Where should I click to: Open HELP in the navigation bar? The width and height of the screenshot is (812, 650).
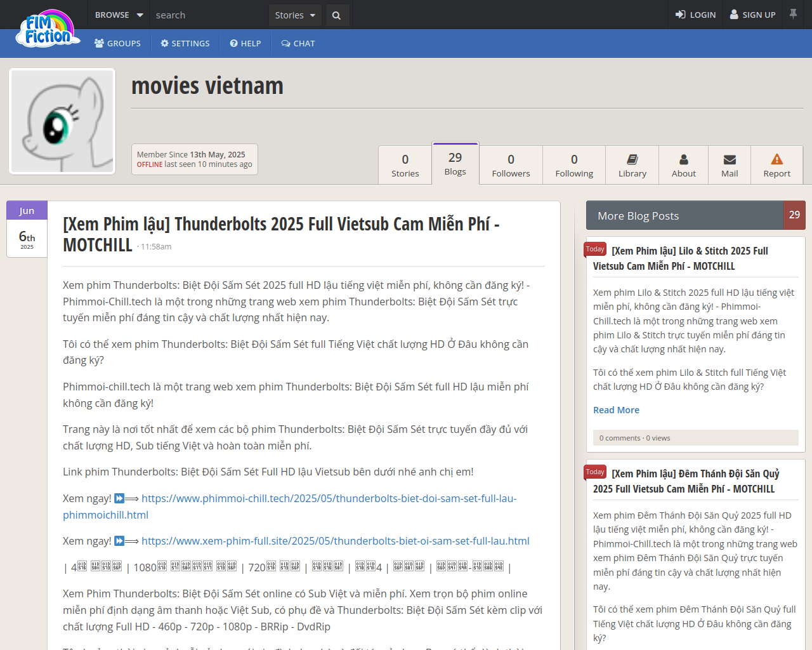(246, 43)
